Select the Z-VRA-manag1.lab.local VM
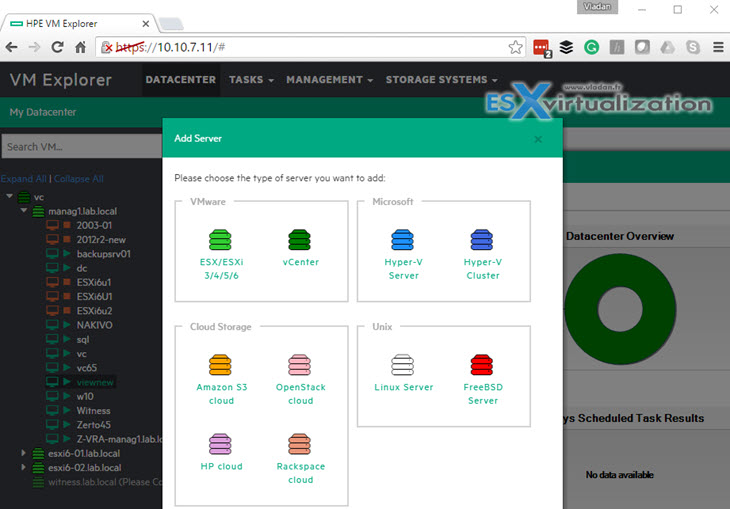 tap(119, 439)
